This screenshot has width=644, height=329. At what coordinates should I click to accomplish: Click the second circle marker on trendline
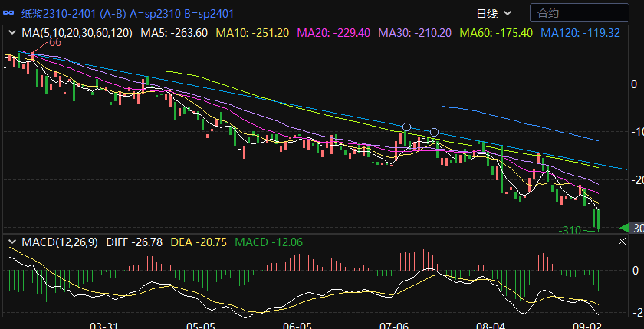point(435,133)
